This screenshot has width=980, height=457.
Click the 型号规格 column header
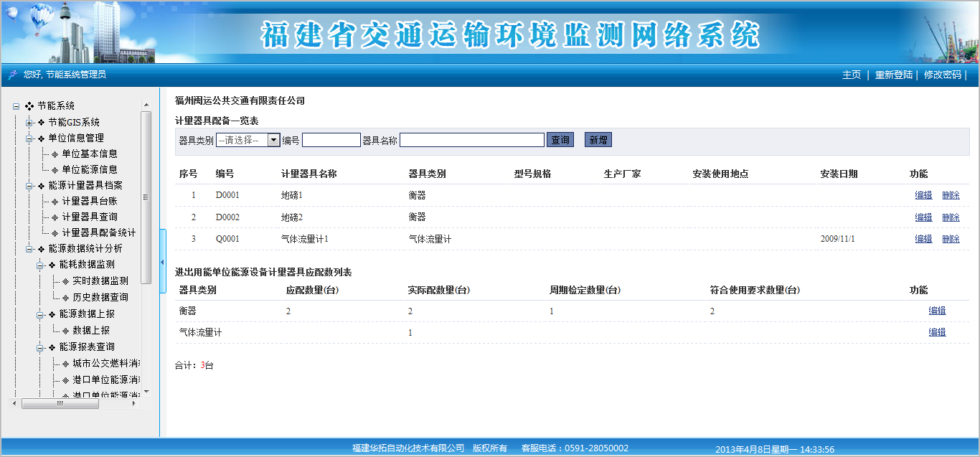[x=533, y=174]
